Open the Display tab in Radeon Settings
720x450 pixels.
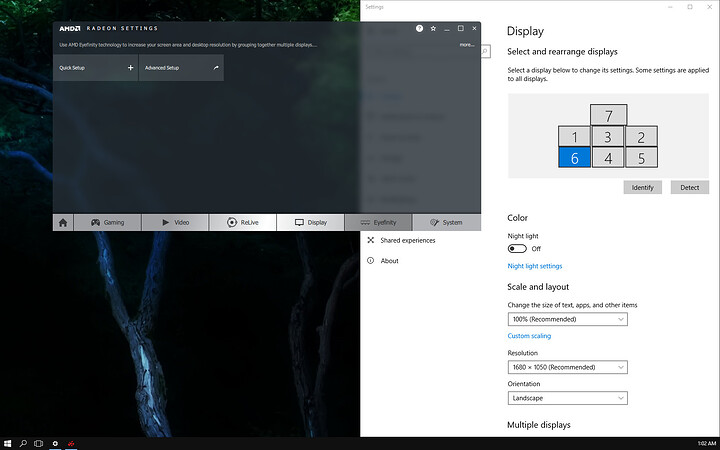(x=310, y=223)
